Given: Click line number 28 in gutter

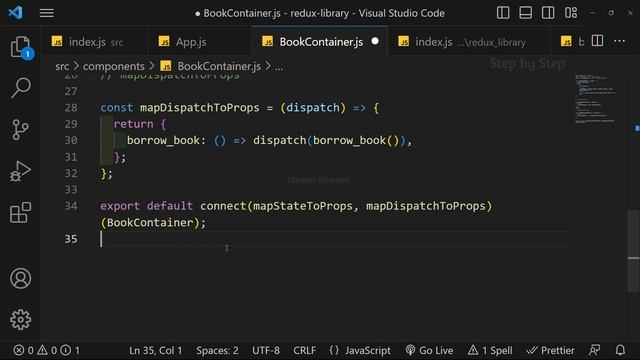Looking at the screenshot, I should click(x=71, y=107).
